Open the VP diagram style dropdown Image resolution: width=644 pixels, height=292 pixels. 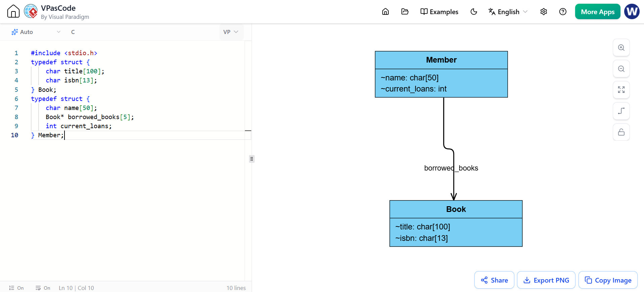pyautogui.click(x=231, y=32)
